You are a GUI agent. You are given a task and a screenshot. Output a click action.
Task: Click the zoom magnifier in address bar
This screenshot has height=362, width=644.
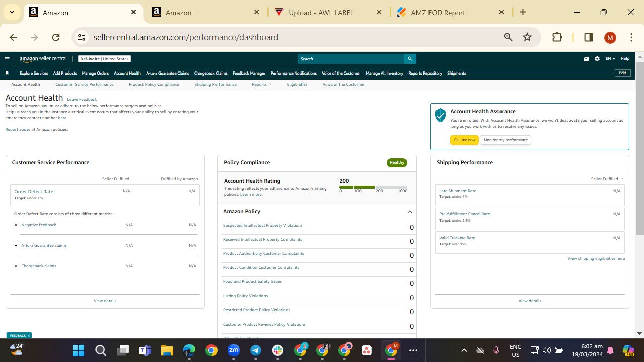click(508, 37)
